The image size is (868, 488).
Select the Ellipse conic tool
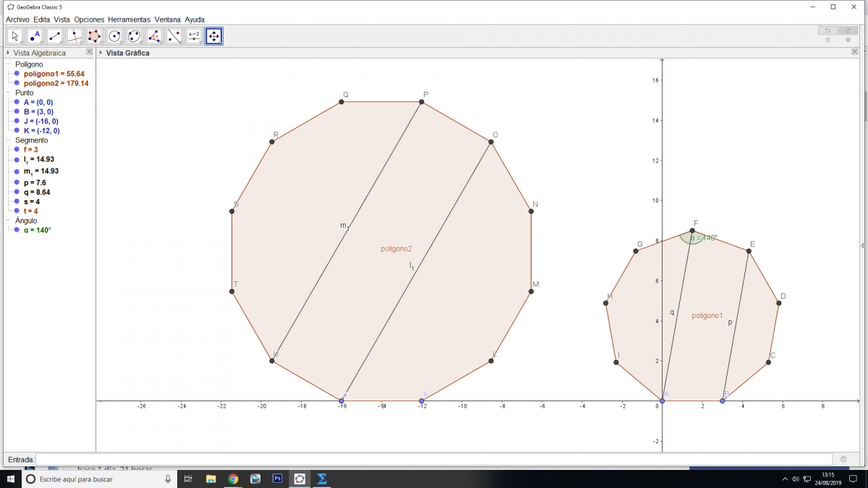pyautogui.click(x=134, y=35)
